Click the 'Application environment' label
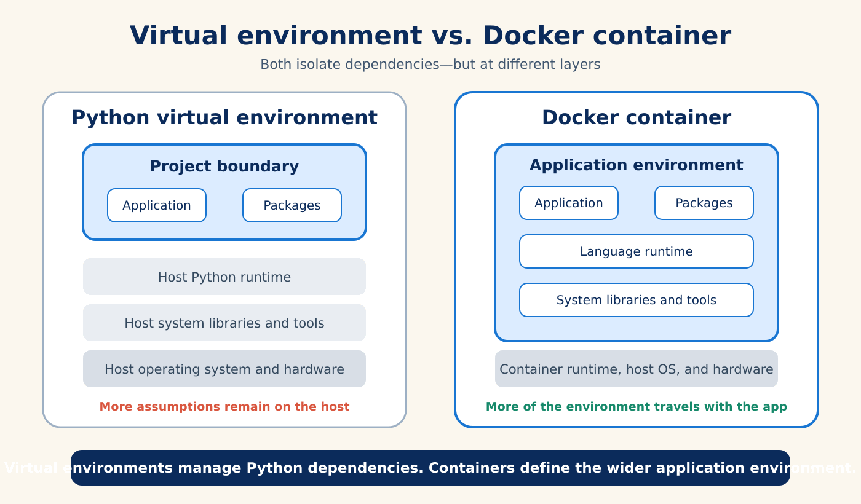Screen dimensions: 861x504 tap(637, 165)
